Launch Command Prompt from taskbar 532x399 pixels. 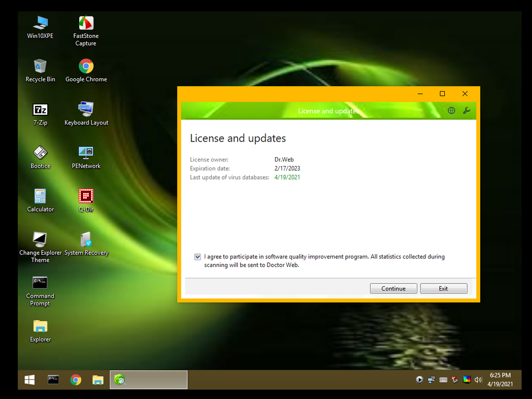pyautogui.click(x=53, y=380)
